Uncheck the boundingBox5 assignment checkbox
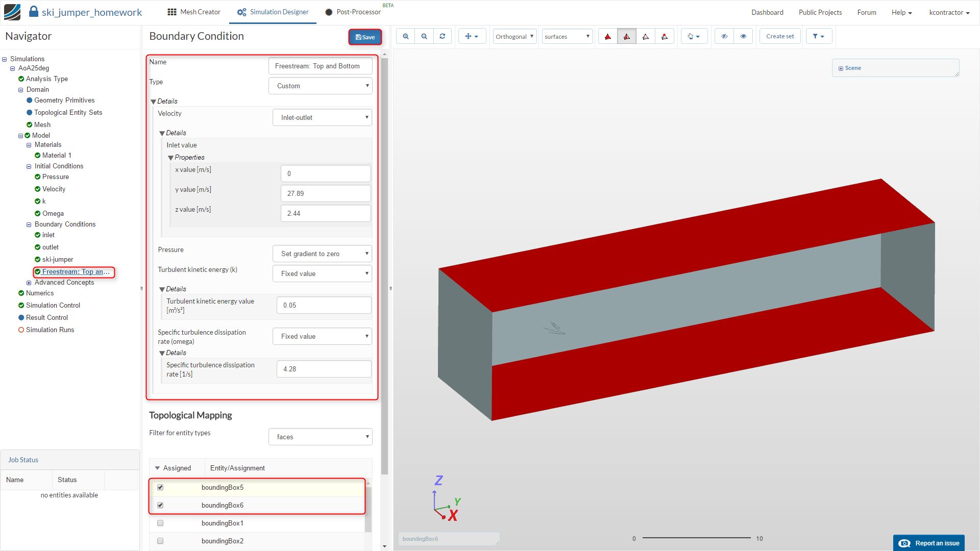Screen dimensions: 980x551 pyautogui.click(x=160, y=487)
